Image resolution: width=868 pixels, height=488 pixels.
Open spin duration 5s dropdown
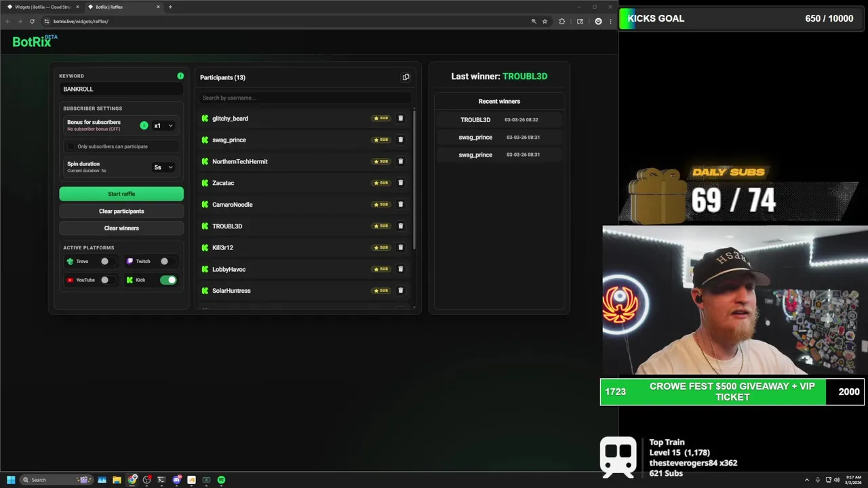[x=163, y=167]
